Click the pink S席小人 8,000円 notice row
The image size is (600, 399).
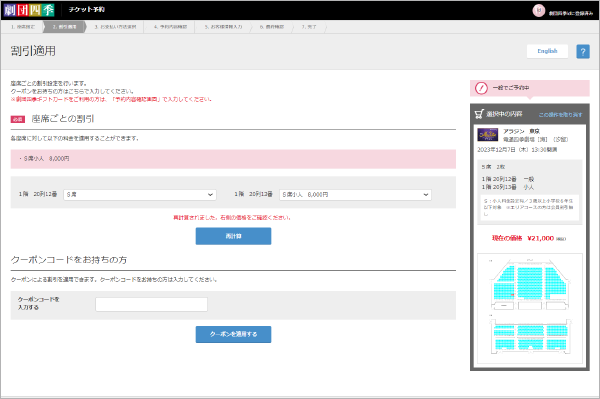[233, 159]
